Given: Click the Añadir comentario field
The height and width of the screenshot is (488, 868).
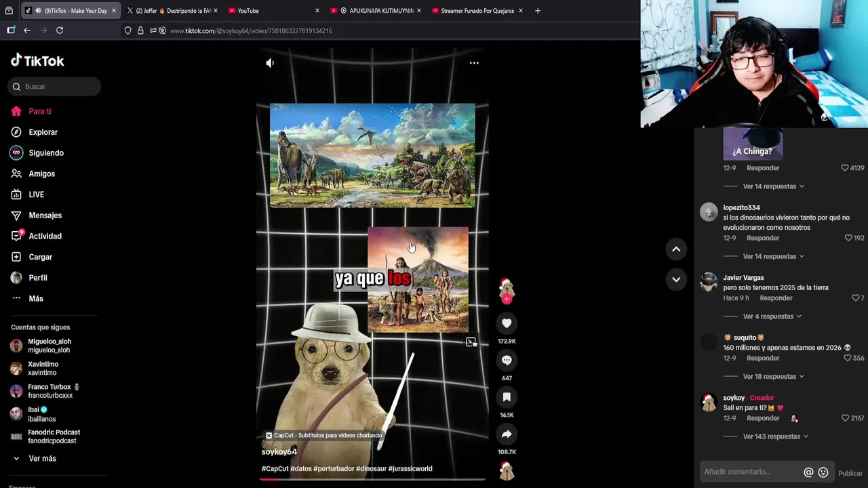Looking at the screenshot, I should click(750, 472).
